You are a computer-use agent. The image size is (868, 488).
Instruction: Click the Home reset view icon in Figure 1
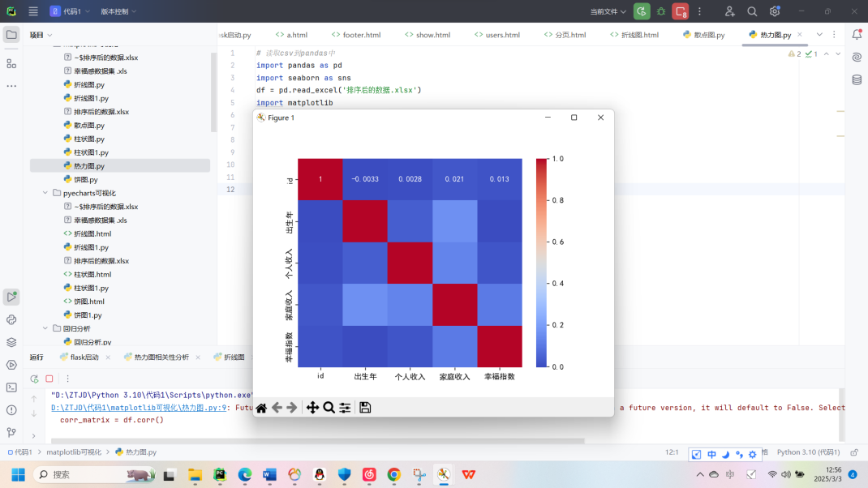261,409
